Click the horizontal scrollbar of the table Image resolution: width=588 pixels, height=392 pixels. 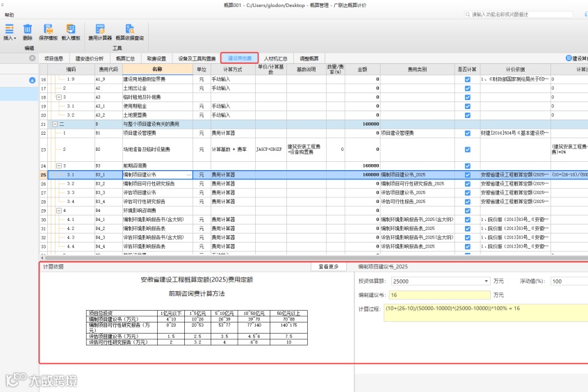click(315, 258)
